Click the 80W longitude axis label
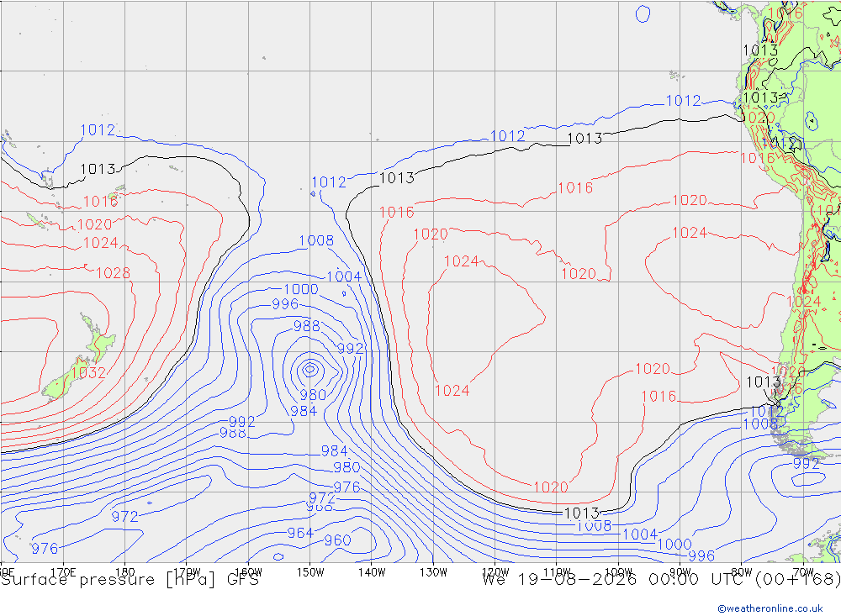The width and height of the screenshot is (841, 616). [742, 572]
